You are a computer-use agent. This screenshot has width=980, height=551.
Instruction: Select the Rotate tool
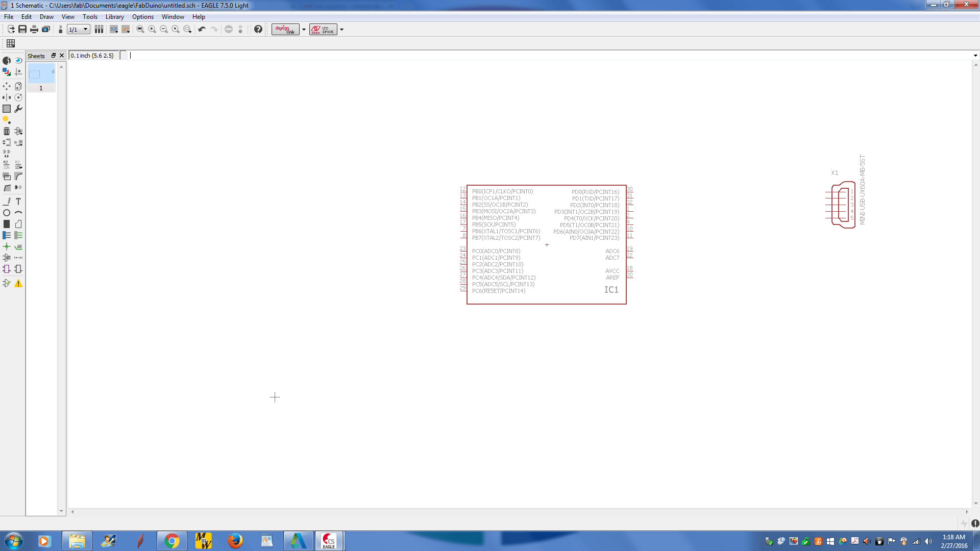(x=18, y=97)
